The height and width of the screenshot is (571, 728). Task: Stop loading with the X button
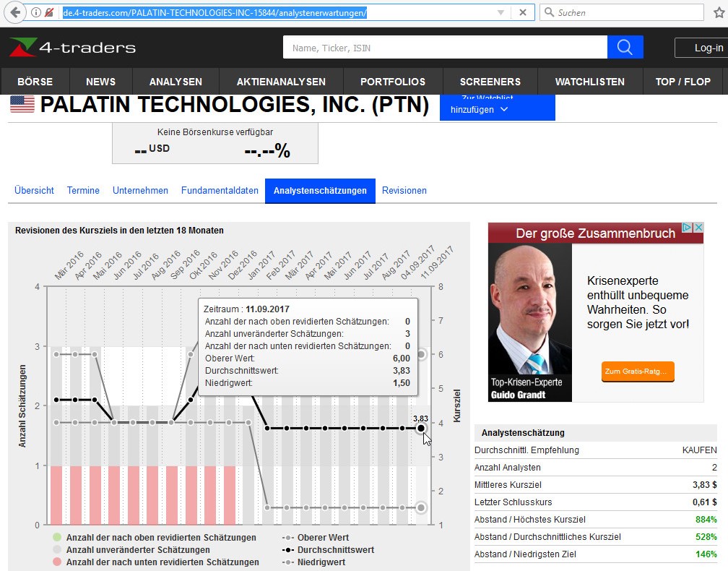point(523,12)
